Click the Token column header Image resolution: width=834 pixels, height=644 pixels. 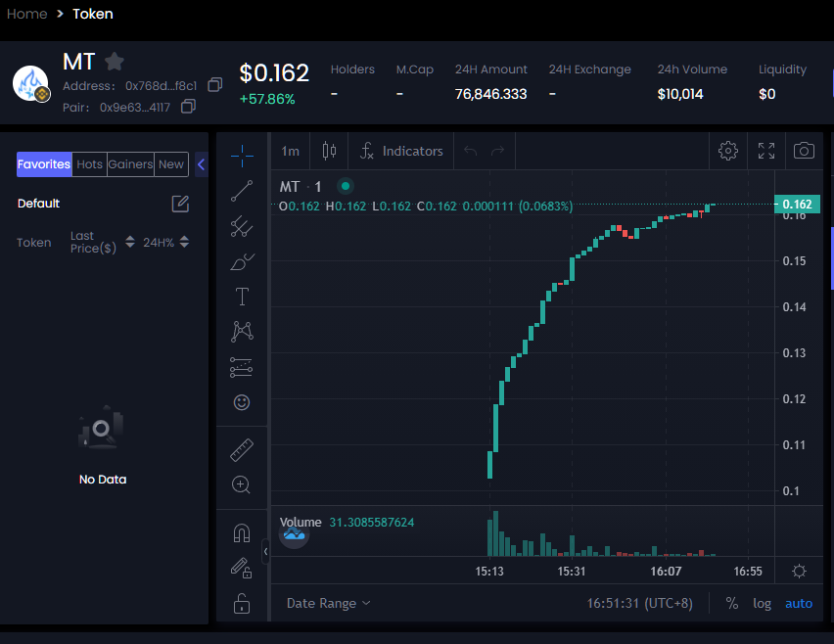33,243
